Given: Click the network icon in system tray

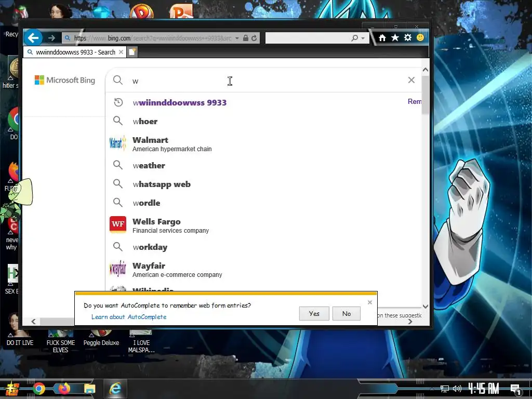Looking at the screenshot, I should pyautogui.click(x=445, y=389).
